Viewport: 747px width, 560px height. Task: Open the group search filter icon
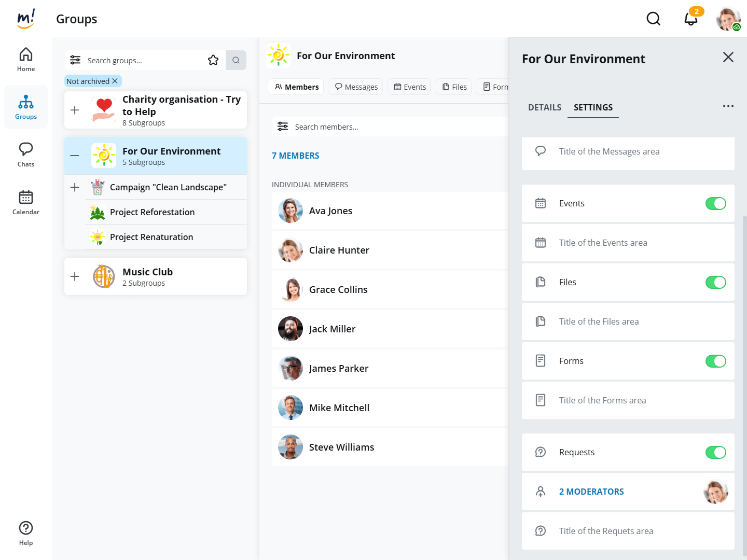(75, 60)
